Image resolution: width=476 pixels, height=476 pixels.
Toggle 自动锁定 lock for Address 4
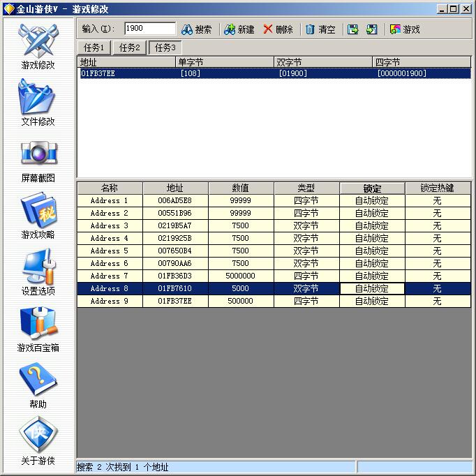pyautogui.click(x=372, y=238)
